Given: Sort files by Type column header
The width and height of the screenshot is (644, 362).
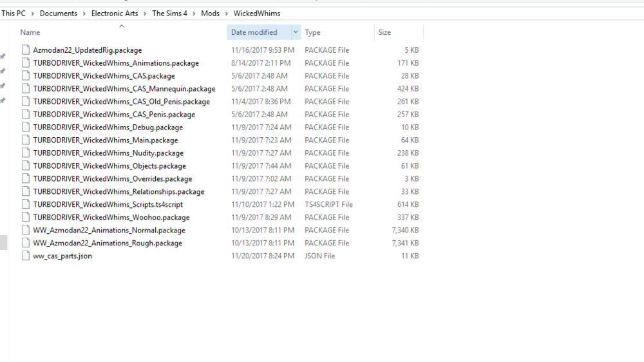Looking at the screenshot, I should click(x=312, y=32).
